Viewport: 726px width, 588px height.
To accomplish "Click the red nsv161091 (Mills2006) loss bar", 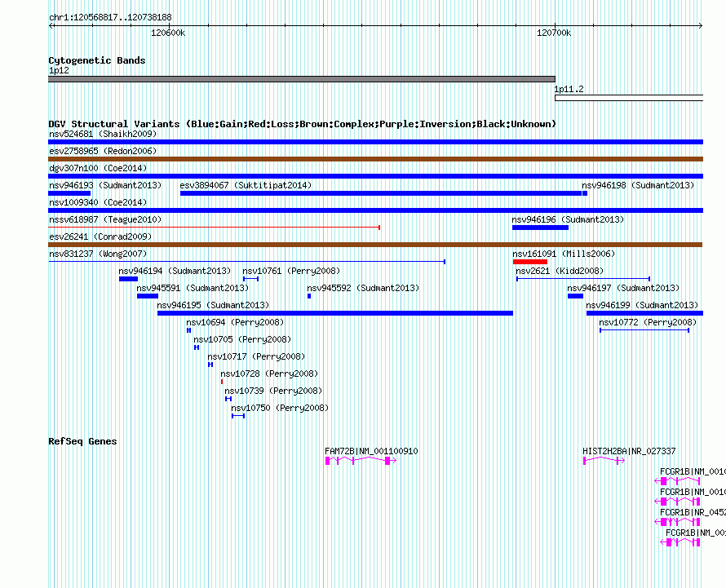I will coord(530,262).
